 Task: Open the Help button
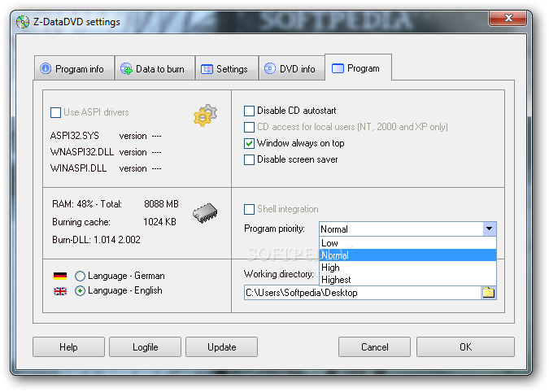tap(68, 346)
